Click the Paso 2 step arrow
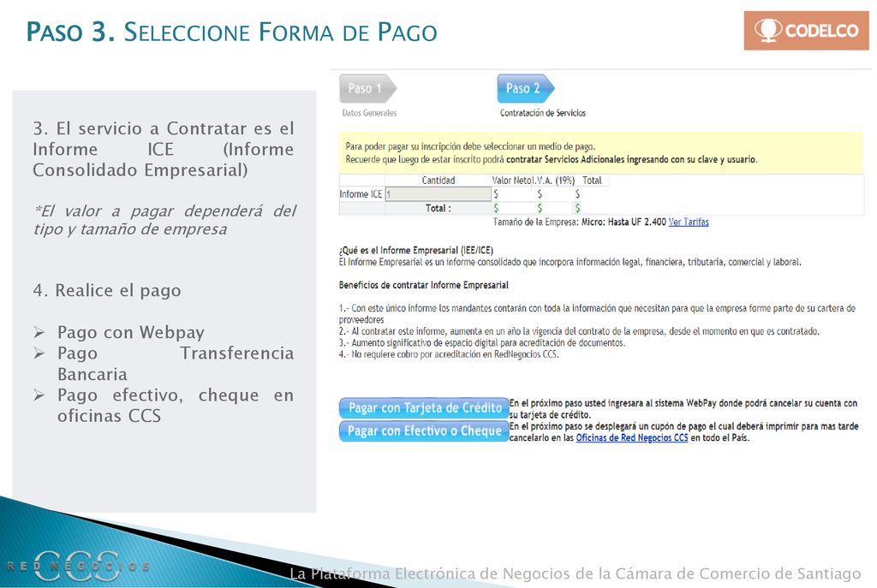The image size is (877, 588). coord(525,88)
